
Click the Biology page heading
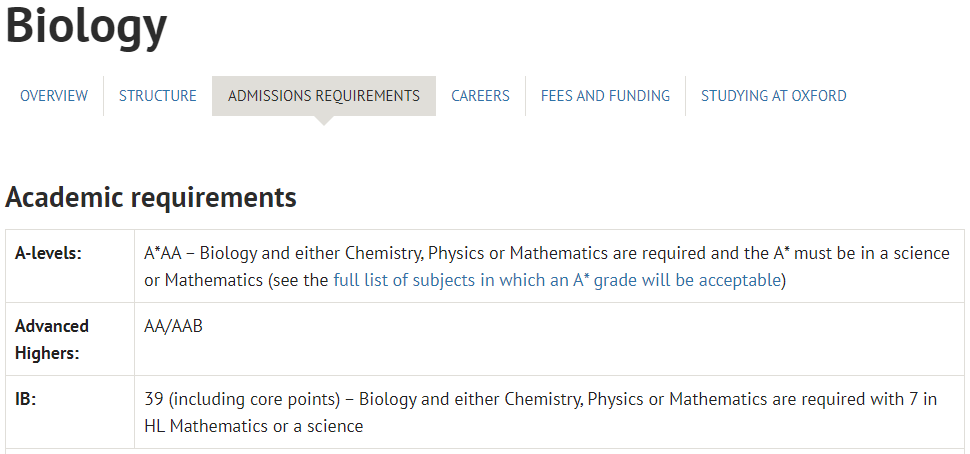[x=87, y=25]
